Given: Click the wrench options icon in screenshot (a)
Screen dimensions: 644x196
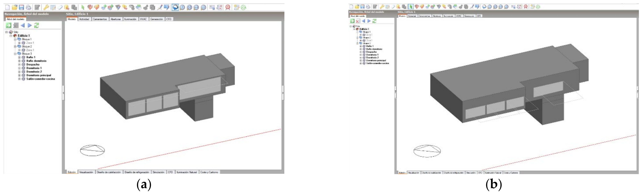Looking at the screenshot, I should (x=46, y=8).
